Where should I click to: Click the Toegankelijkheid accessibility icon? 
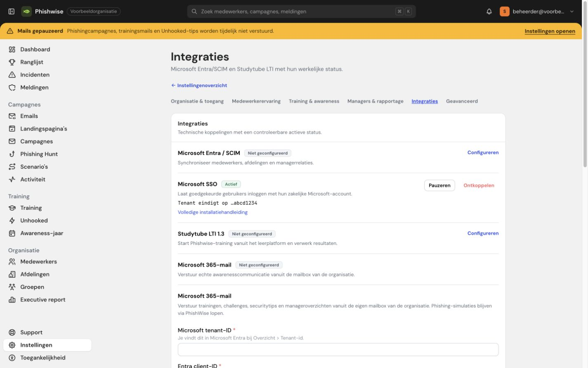pyautogui.click(x=12, y=358)
